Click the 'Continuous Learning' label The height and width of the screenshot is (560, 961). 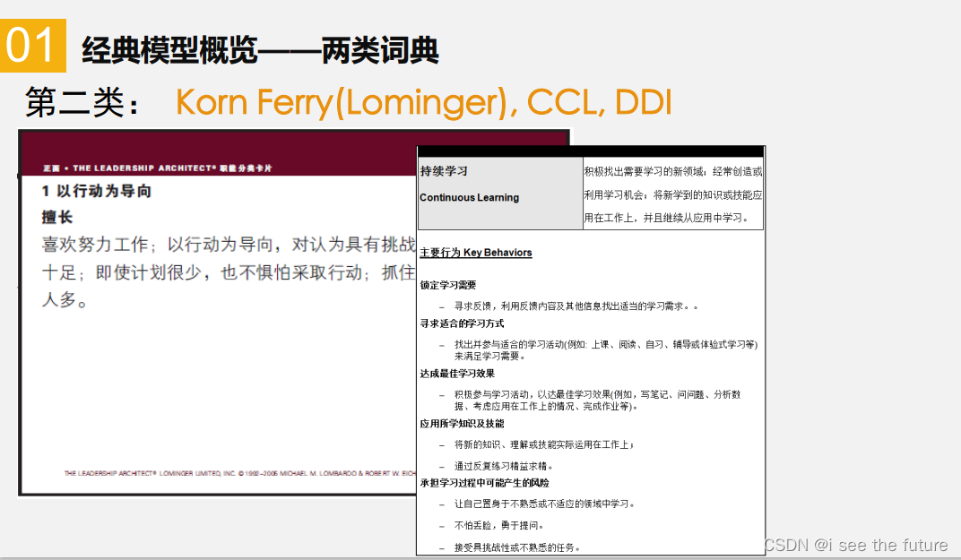470,197
